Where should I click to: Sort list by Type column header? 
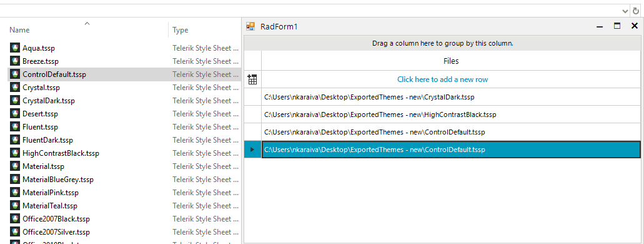(x=181, y=30)
